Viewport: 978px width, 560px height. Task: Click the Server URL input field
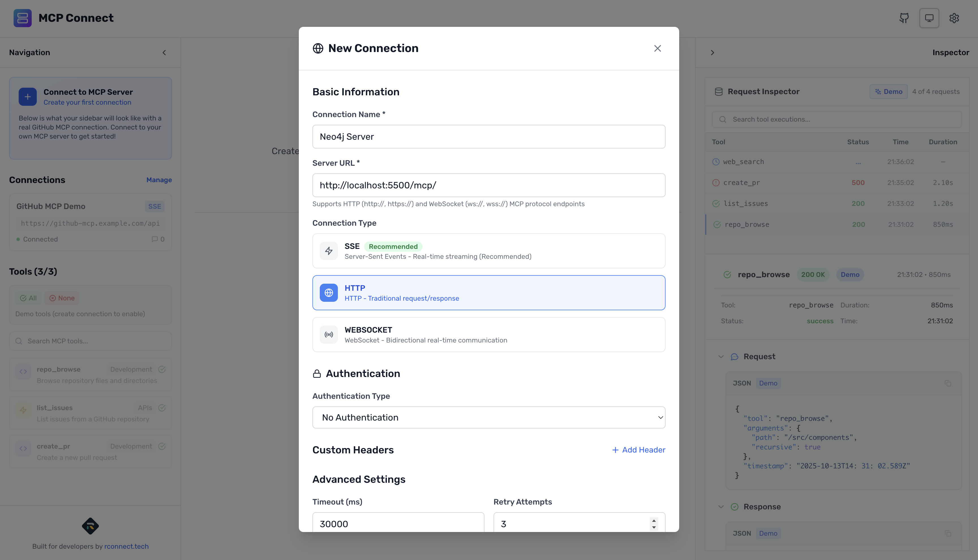(x=489, y=185)
